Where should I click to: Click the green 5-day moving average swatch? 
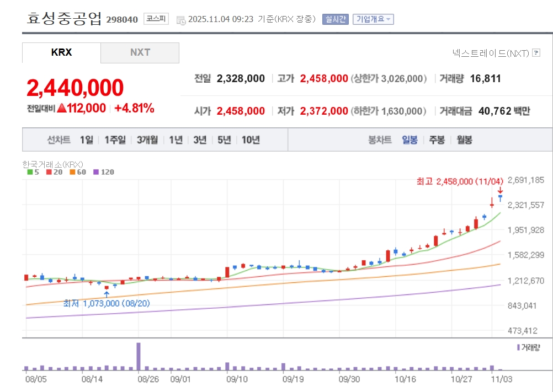[x=30, y=172]
